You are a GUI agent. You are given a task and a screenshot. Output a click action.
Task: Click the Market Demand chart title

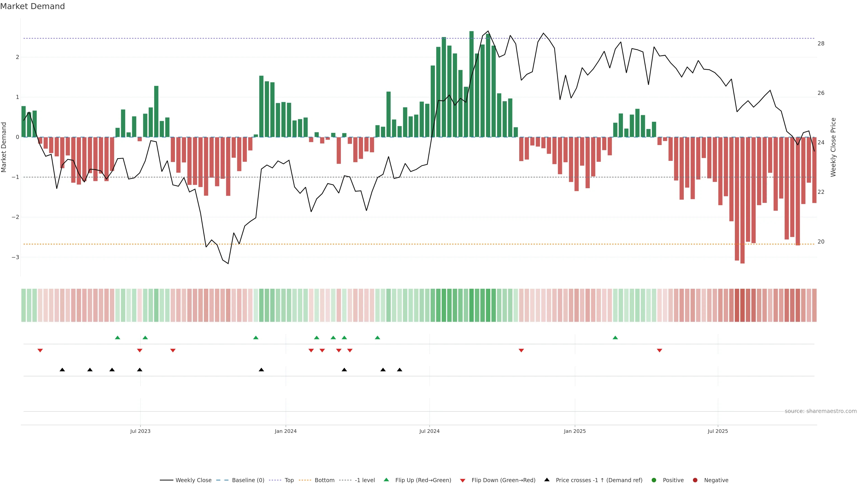pyautogui.click(x=32, y=6)
